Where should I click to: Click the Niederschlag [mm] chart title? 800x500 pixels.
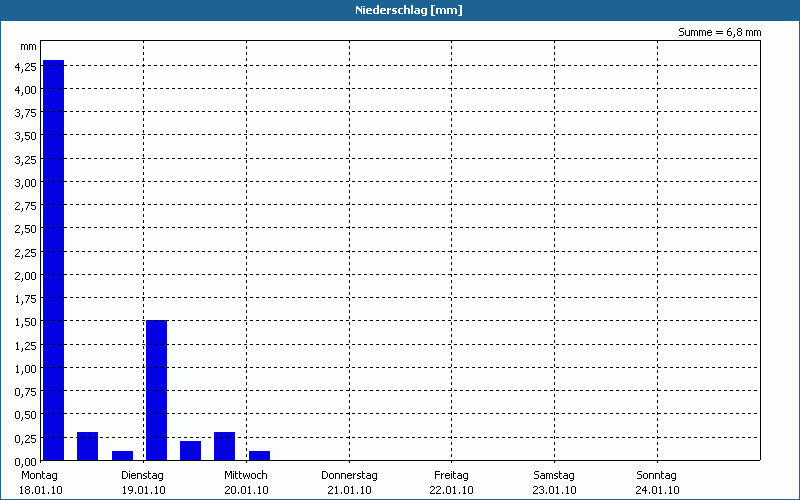click(409, 10)
